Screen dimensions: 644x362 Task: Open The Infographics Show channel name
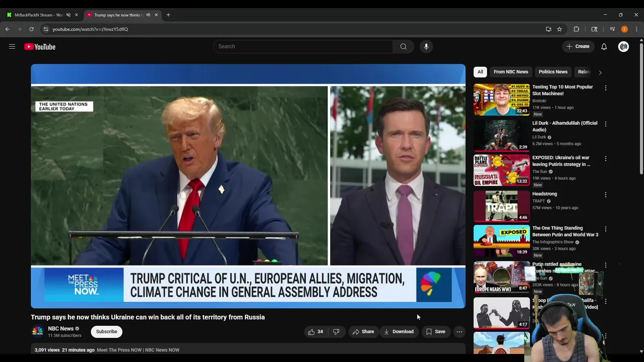point(553,242)
